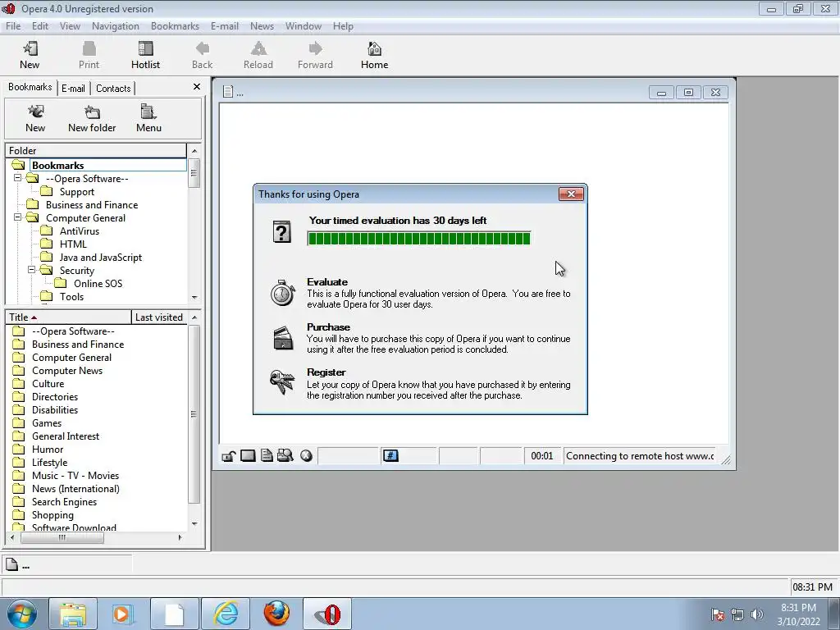Select the Support folder in tree
The height and width of the screenshot is (630, 840).
click(x=76, y=192)
